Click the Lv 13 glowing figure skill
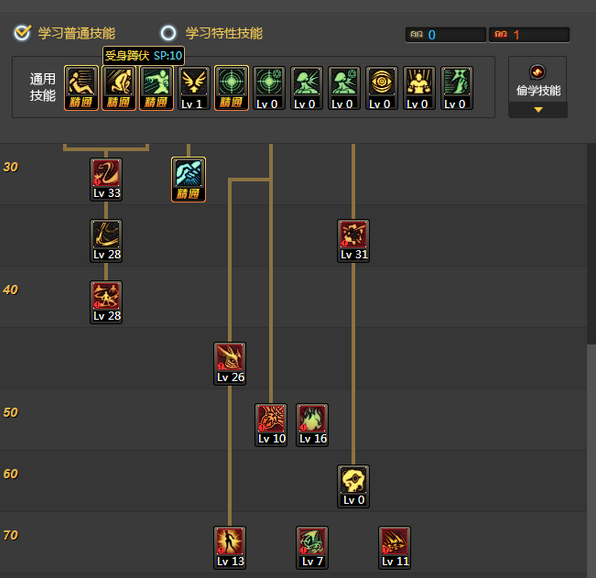The height and width of the screenshot is (578, 596). click(x=230, y=548)
